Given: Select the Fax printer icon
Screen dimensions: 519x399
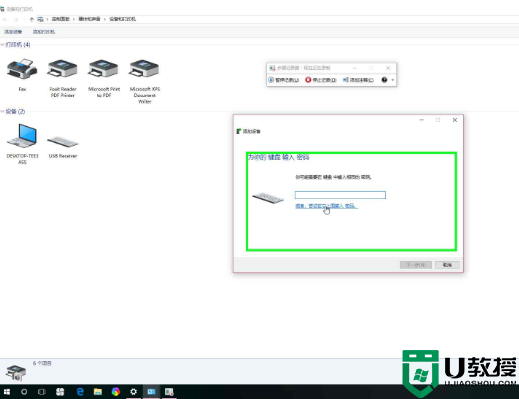Looking at the screenshot, I should tap(22, 75).
